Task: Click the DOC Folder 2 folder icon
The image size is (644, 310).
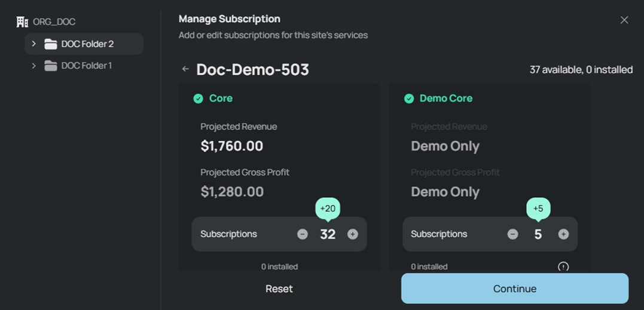Action: click(x=51, y=44)
